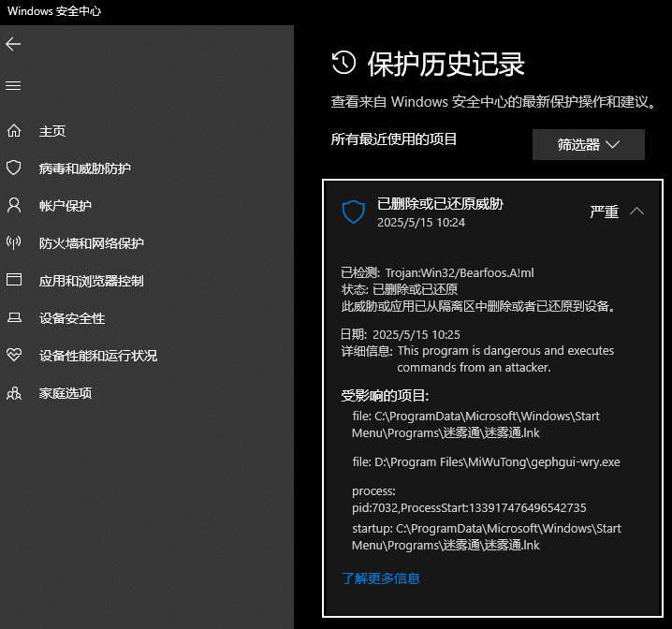Click the 已删除或已还原威胁 card title
The image size is (672, 629).
440,203
